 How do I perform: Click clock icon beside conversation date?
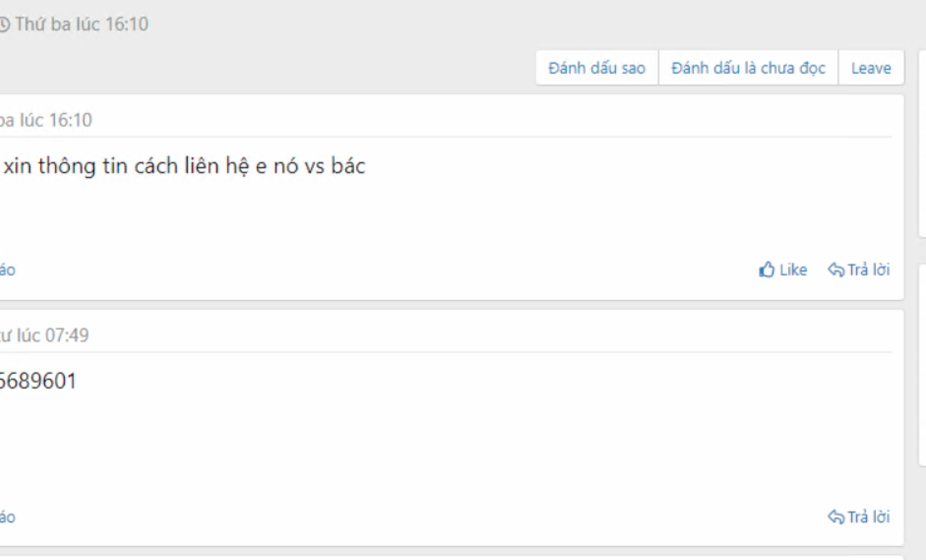pos(4,25)
